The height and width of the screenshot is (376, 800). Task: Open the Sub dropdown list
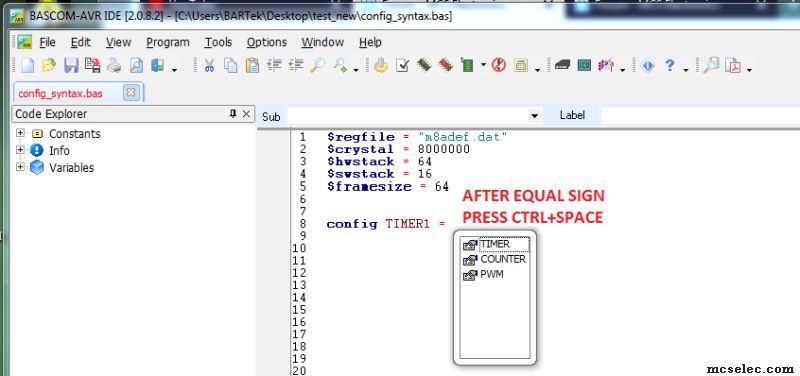pos(534,116)
